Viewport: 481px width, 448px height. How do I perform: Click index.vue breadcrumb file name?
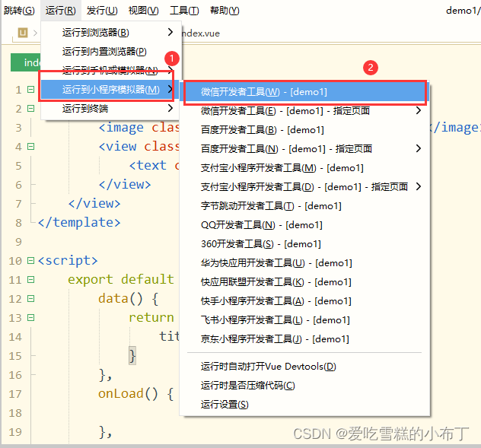(x=201, y=33)
